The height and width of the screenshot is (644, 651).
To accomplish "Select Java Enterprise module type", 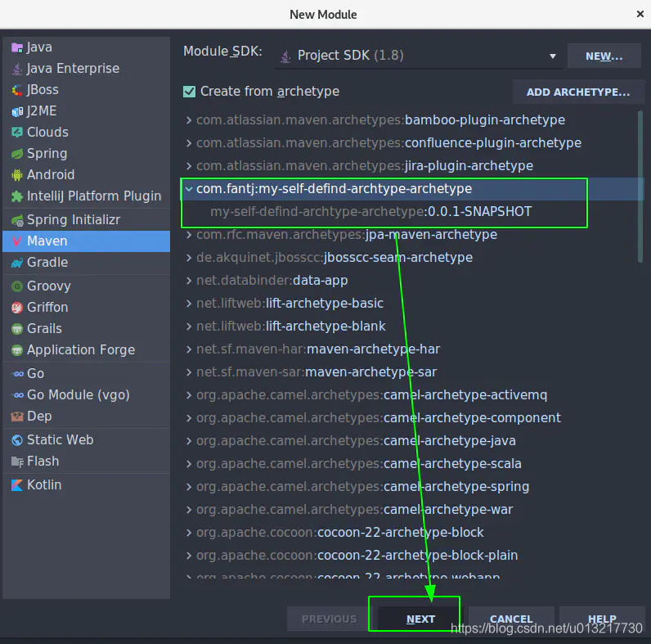I will (87, 69).
